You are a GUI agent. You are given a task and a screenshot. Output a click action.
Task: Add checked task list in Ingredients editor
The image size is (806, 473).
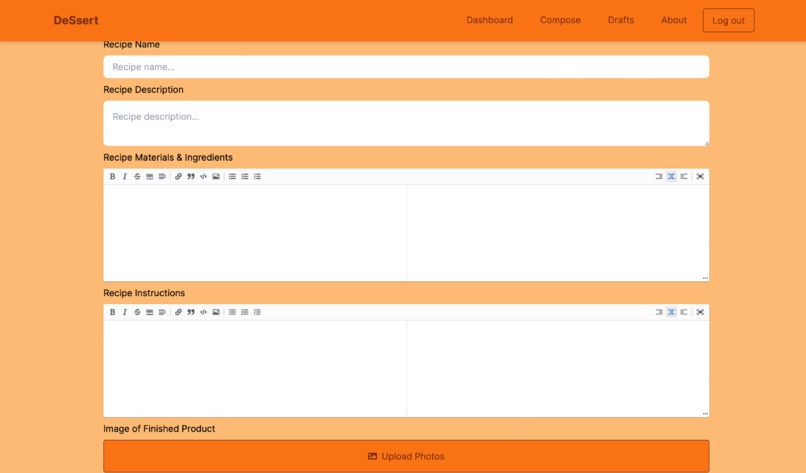point(257,176)
